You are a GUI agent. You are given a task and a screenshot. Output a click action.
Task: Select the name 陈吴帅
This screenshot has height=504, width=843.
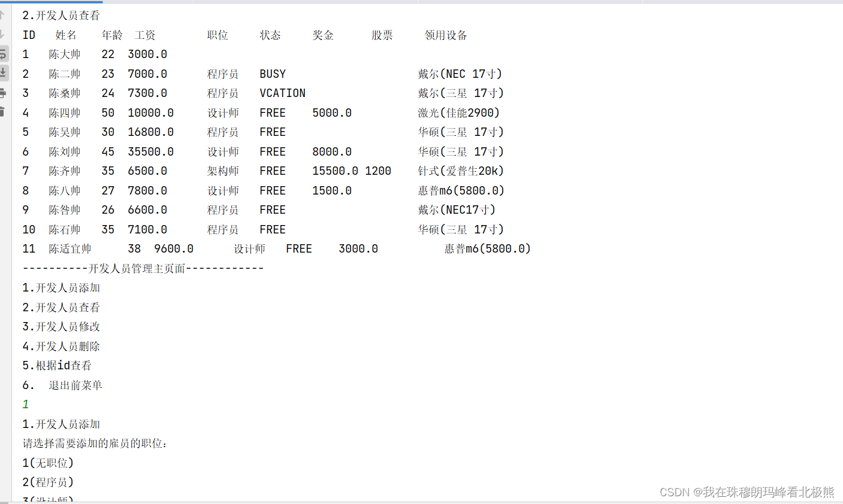click(65, 132)
